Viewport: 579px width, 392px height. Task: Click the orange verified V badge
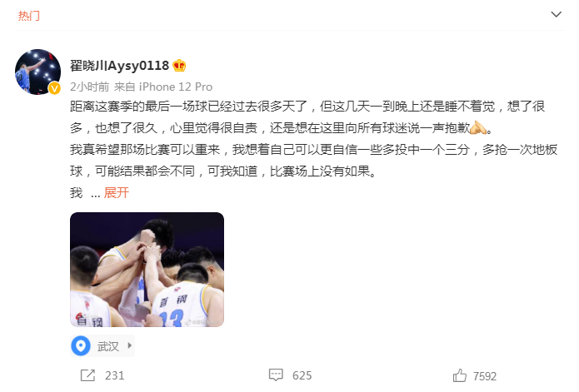pyautogui.click(x=55, y=88)
